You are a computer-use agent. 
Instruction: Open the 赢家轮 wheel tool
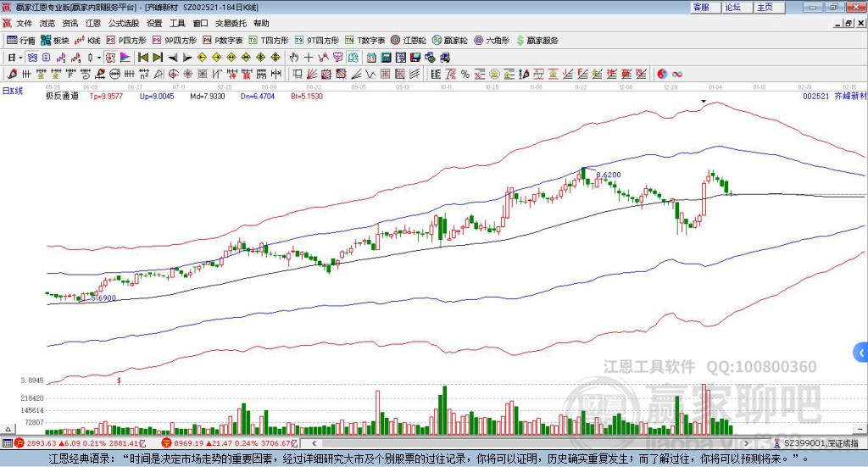click(x=449, y=41)
